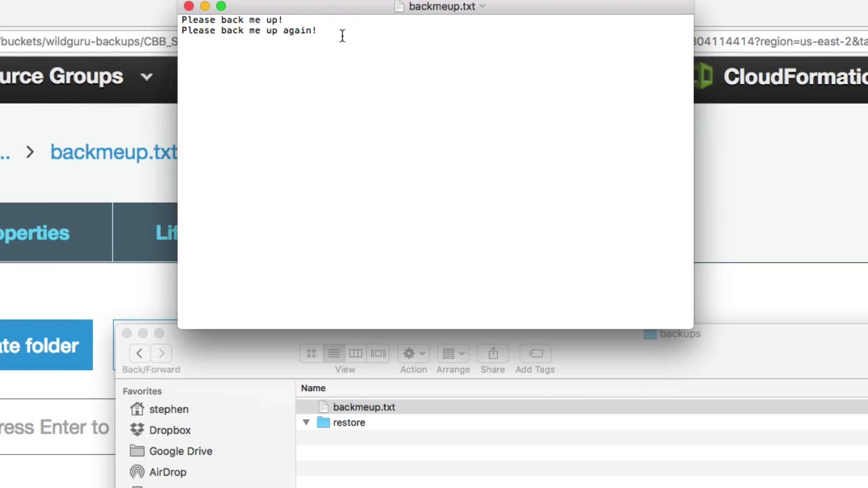Open the backmeup.txt breadcrumb link in S3
Screen dimensions: 868x488
114,152
